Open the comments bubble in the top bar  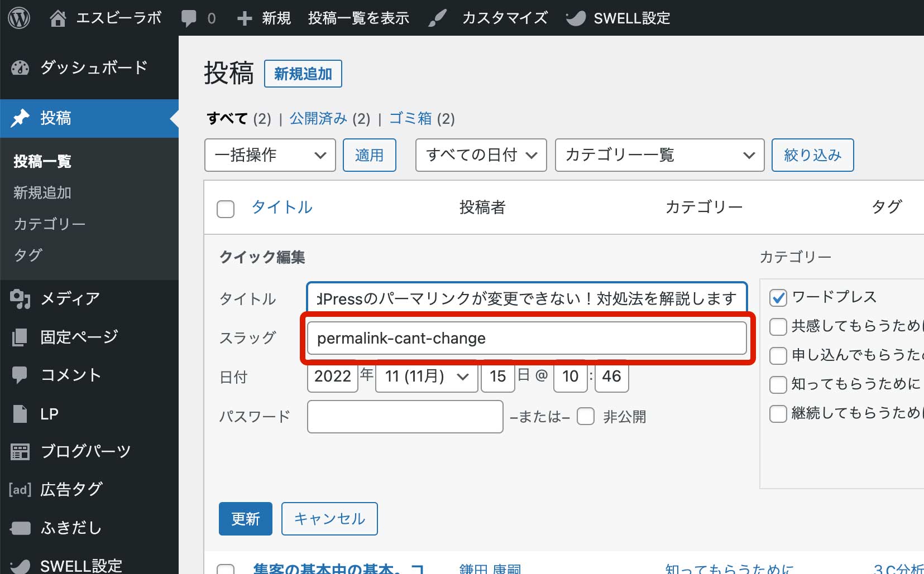click(188, 17)
